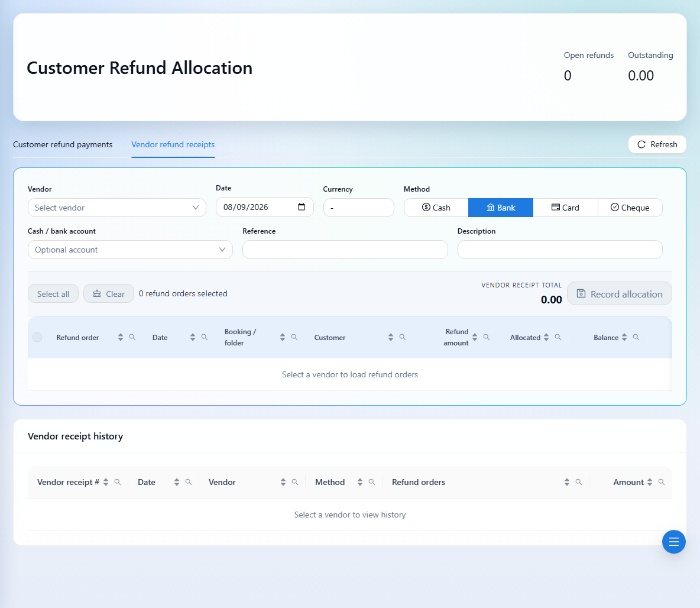Sort history table Date column
The image size is (700, 608).
point(177,482)
